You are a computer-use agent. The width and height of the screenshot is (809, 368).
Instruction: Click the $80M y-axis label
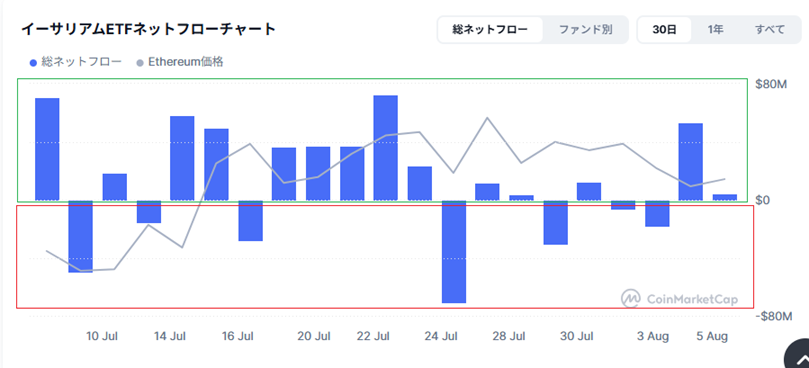click(771, 84)
